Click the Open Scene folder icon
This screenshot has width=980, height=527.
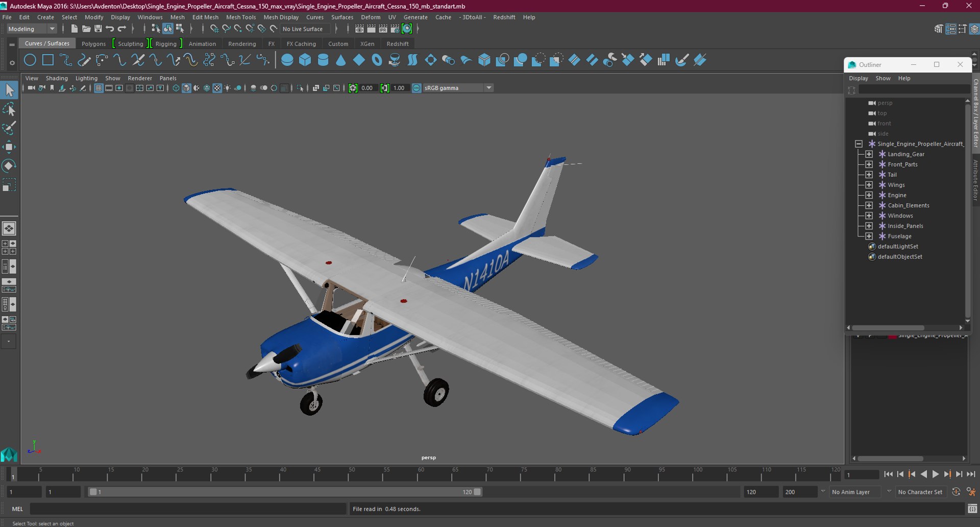[x=86, y=29]
